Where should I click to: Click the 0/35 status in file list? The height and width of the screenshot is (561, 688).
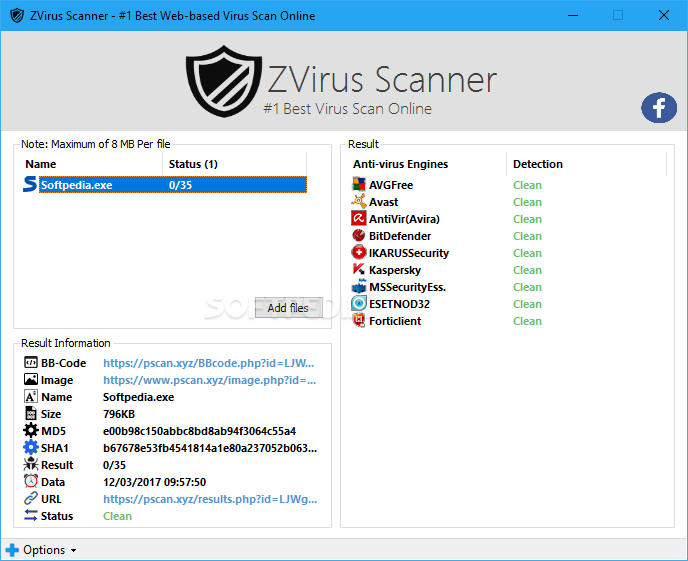[180, 185]
